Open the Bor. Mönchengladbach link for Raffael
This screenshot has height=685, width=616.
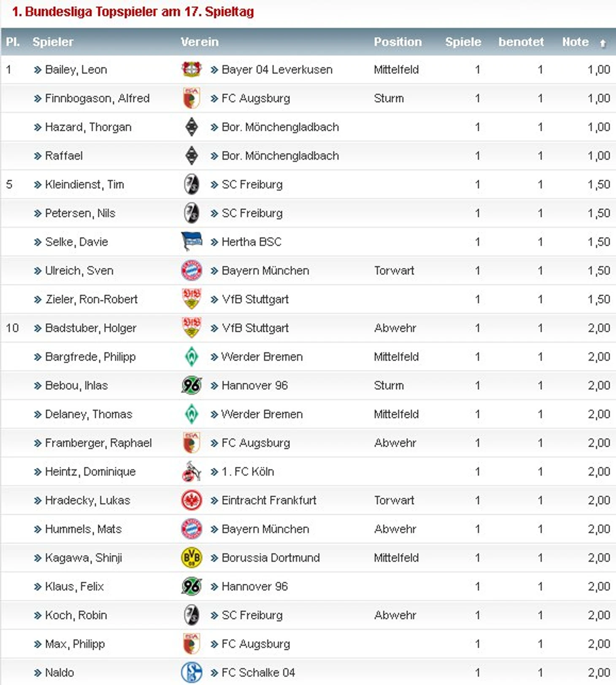point(280,156)
